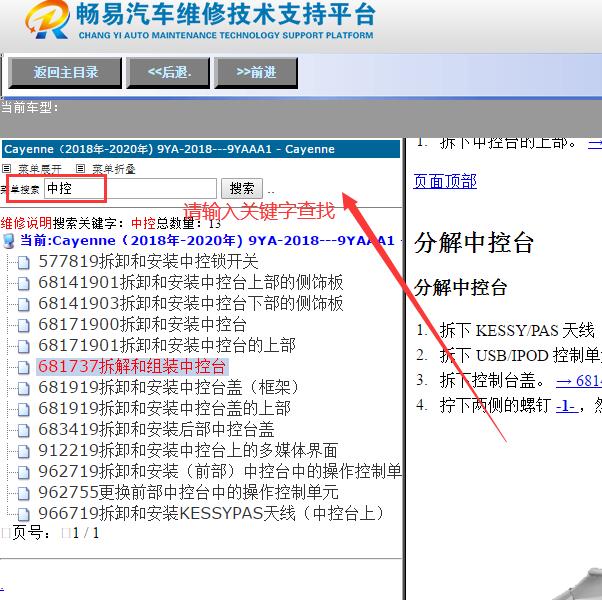Screen dimensions: 602x600
Task: Open 962719 （前部）中控台中的操作控制单元 entry
Action: pos(220,471)
